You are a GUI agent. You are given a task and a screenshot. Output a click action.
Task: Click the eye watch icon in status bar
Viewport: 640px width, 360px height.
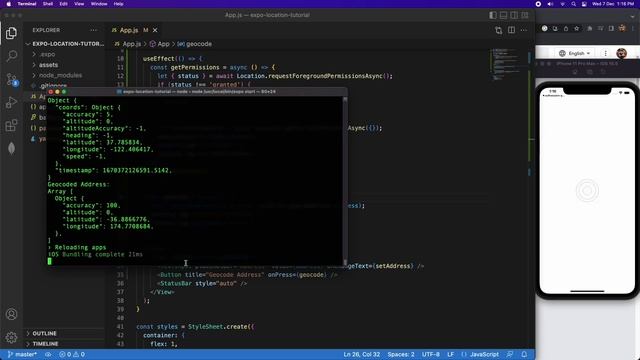click(x=48, y=354)
